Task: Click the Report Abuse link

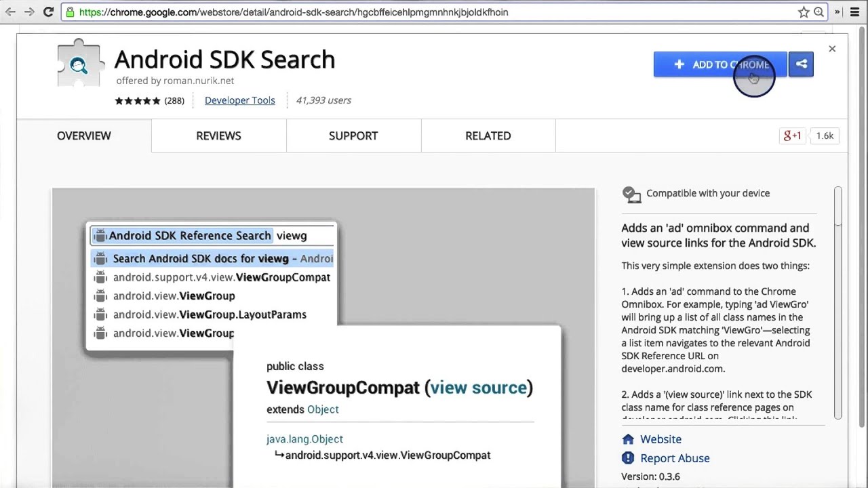Action: click(675, 458)
